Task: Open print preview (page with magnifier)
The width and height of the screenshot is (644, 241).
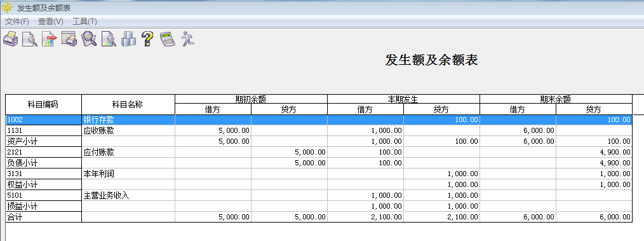Action: point(30,39)
